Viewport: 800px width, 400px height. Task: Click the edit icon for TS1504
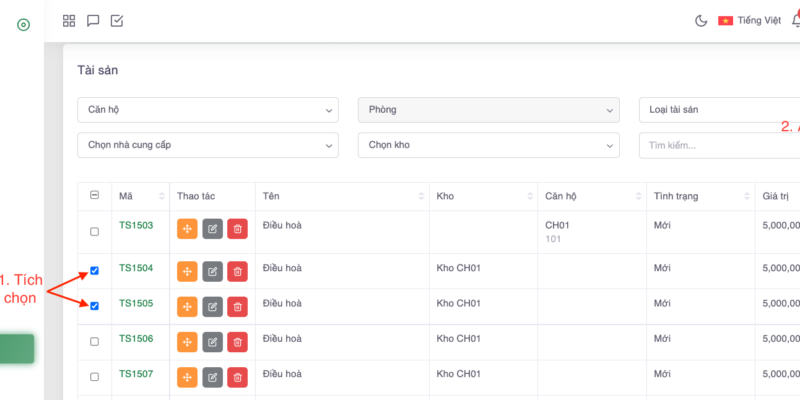212,271
